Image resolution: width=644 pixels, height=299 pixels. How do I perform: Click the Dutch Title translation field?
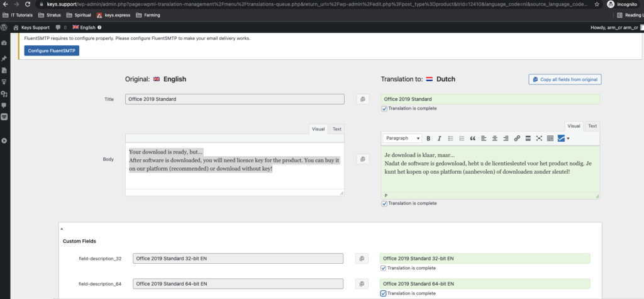(x=490, y=99)
